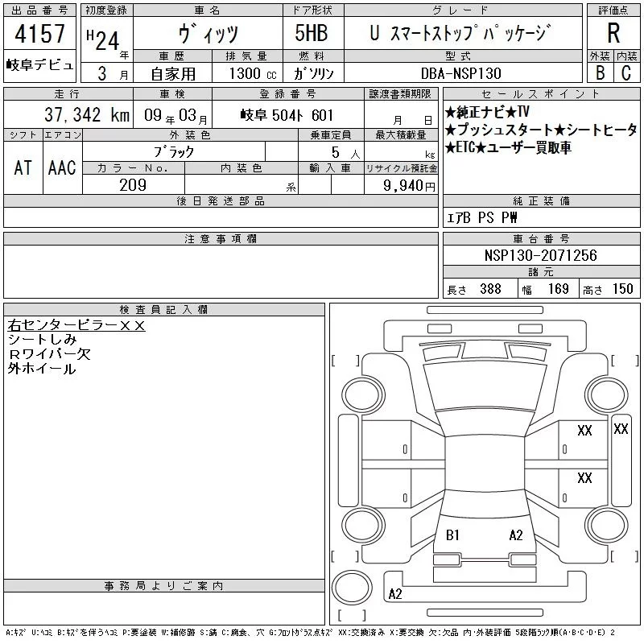Select the AAC air conditioner value
Screen dimensions: 644x644
(x=62, y=167)
